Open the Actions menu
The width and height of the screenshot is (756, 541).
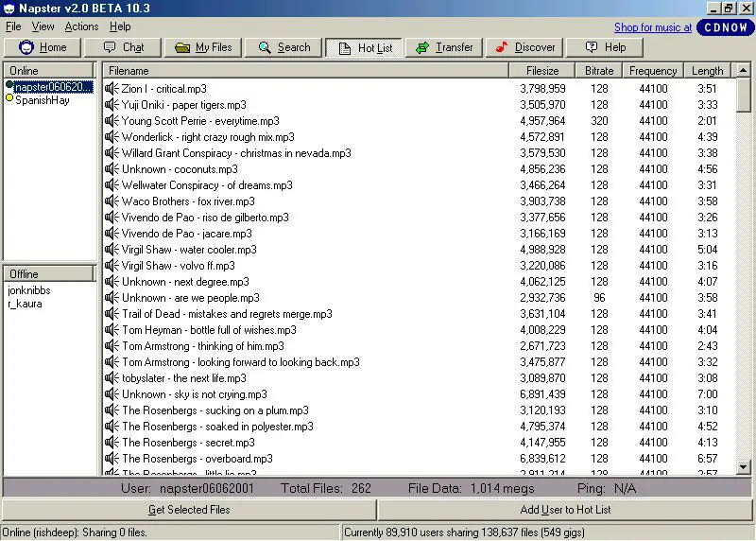(81, 26)
